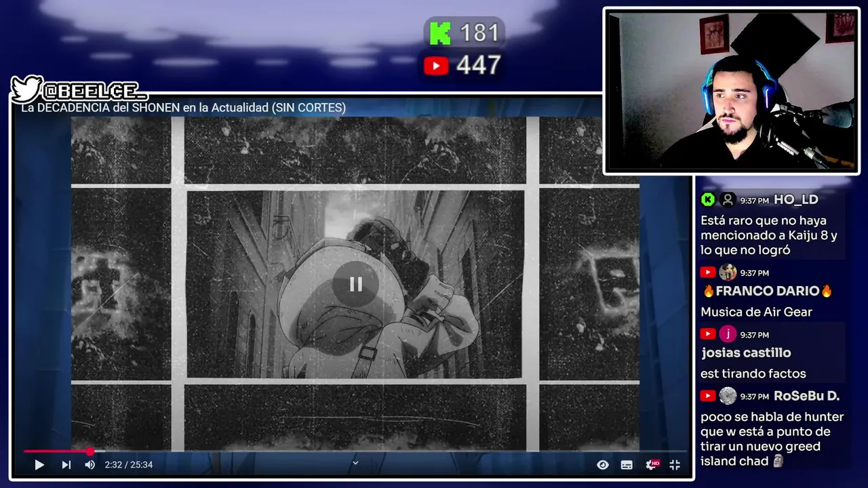868x488 pixels.
Task: Click the username RoSeBu D.
Action: (806, 396)
